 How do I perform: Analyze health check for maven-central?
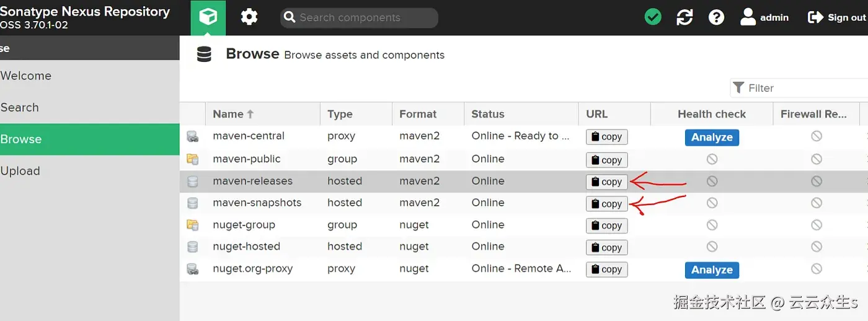712,137
